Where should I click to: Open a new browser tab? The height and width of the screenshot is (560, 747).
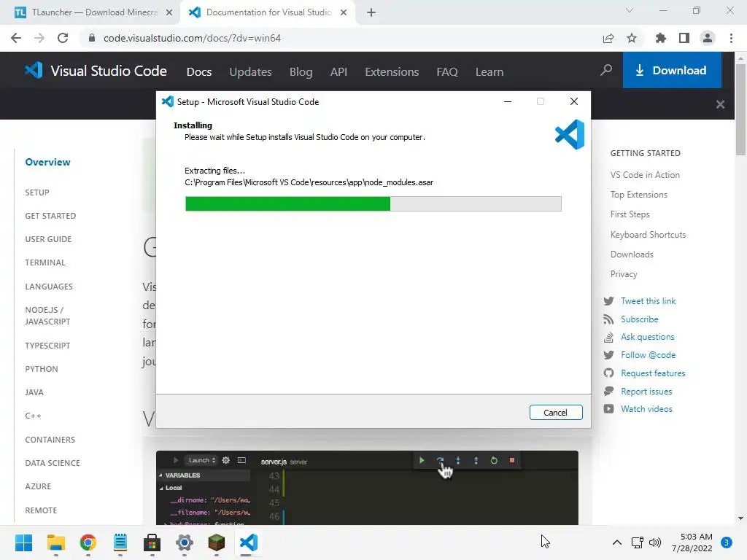[x=371, y=12]
